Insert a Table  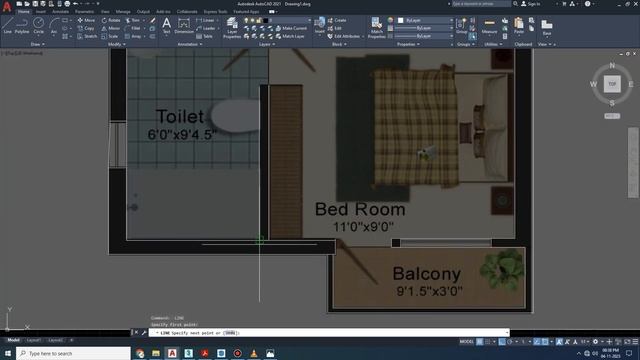(x=204, y=36)
